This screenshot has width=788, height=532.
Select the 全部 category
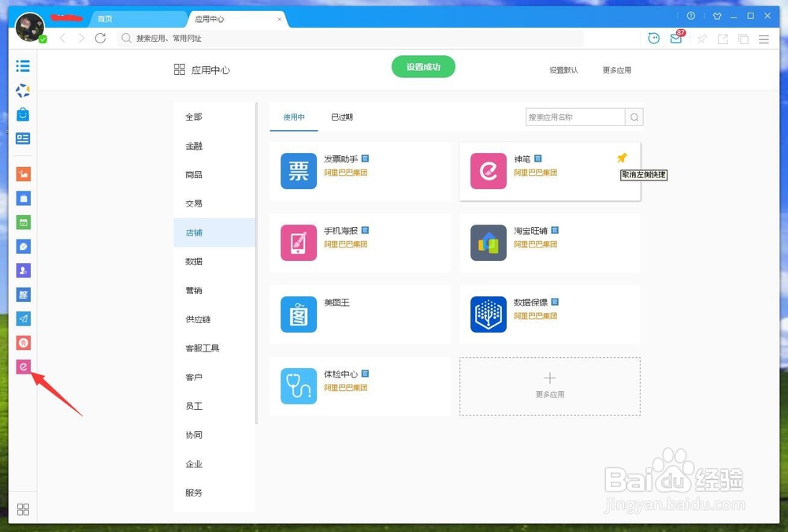click(x=214, y=117)
